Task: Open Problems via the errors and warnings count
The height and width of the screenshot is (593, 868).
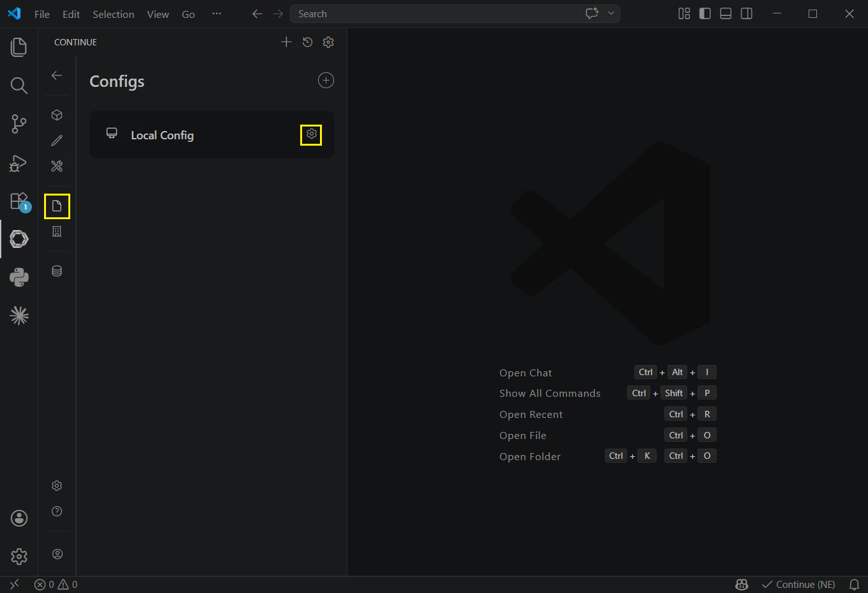Action: pos(56,585)
